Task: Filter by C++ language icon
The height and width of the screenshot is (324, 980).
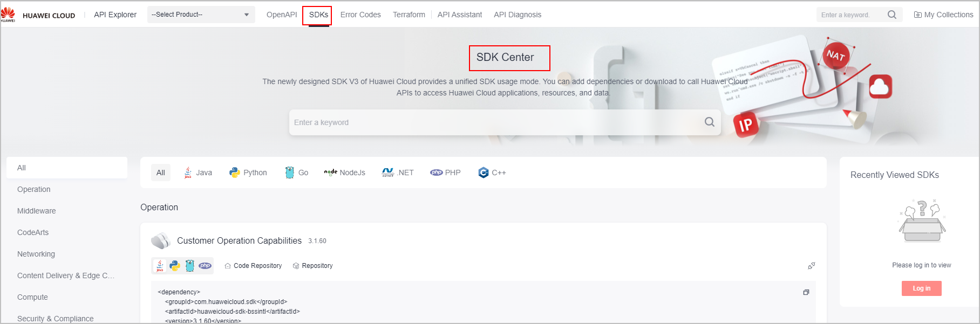Action: pyautogui.click(x=483, y=173)
